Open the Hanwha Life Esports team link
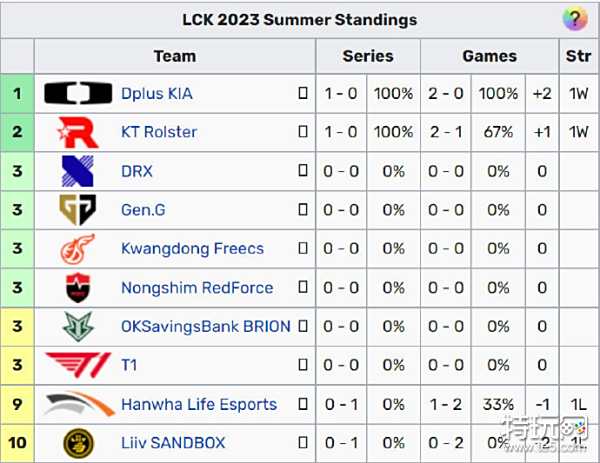Viewport: 600px width, 463px height. coord(198,405)
